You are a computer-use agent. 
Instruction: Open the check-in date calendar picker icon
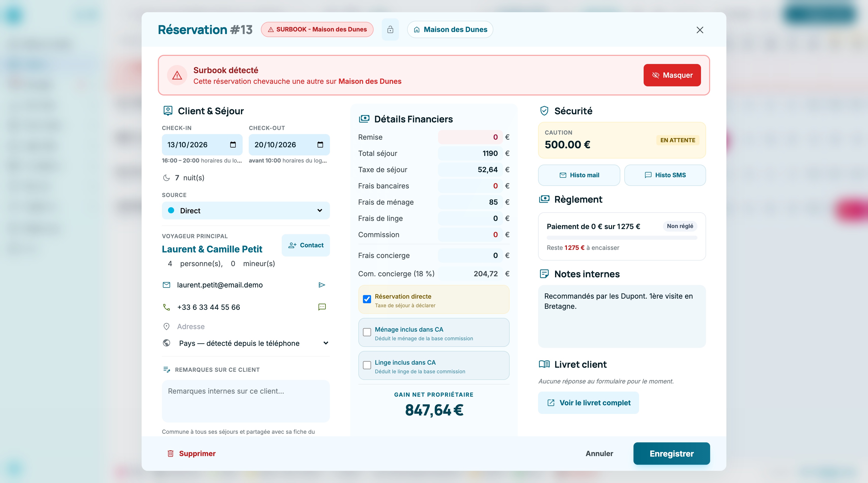(233, 144)
